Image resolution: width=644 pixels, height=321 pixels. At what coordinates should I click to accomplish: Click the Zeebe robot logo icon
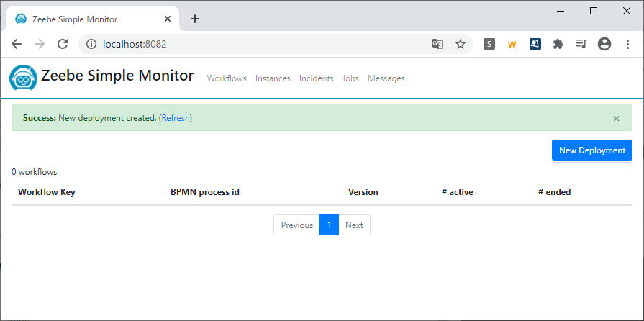click(24, 78)
